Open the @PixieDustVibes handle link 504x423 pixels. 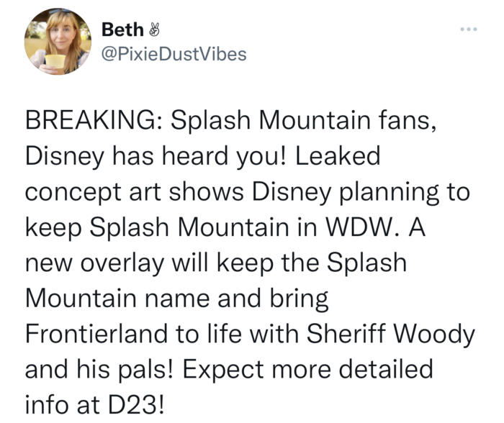174,54
